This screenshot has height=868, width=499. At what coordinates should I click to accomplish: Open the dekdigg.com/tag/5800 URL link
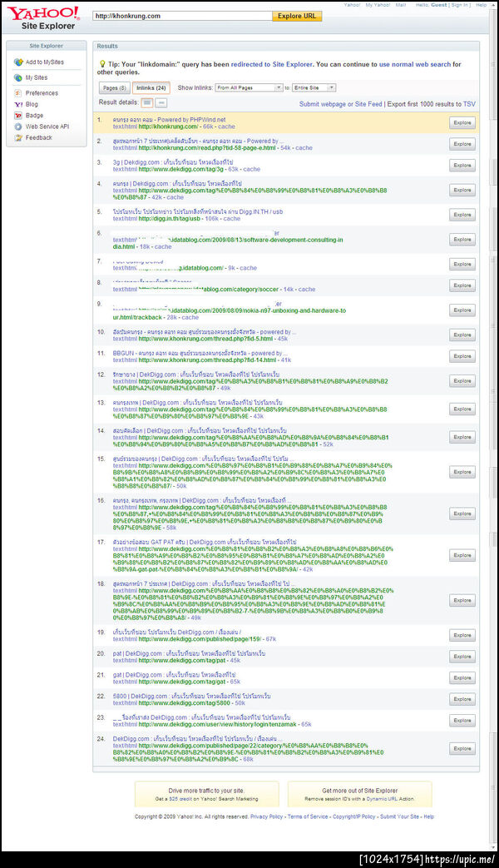click(x=185, y=703)
